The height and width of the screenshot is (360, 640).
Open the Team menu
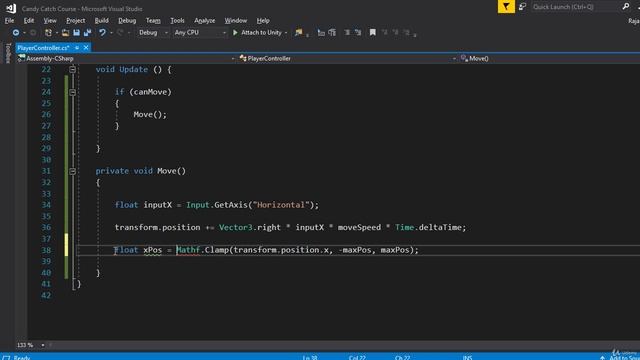tap(153, 20)
